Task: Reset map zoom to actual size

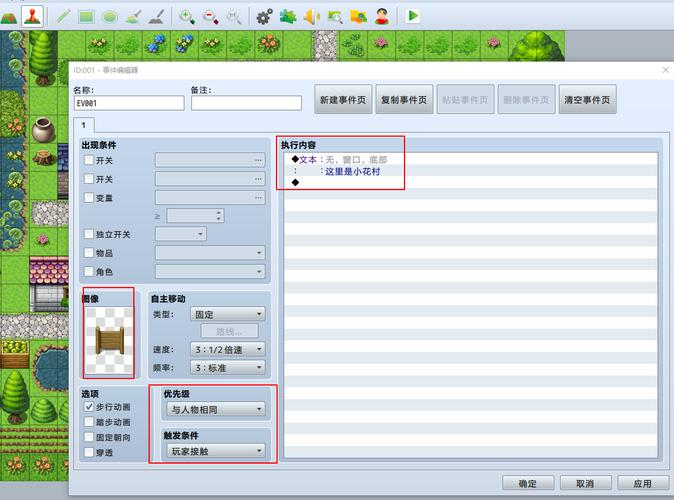Action: [x=233, y=17]
